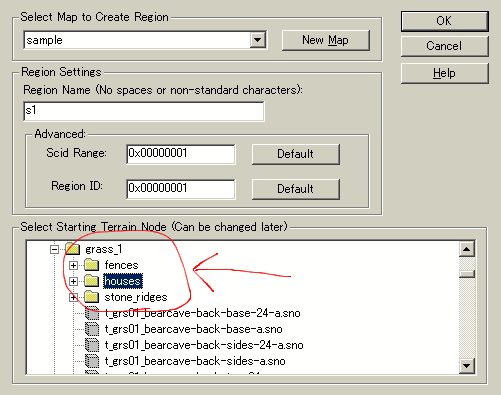Select t_grs01_bearcave-back-base-24-a.sno file name

203,313
